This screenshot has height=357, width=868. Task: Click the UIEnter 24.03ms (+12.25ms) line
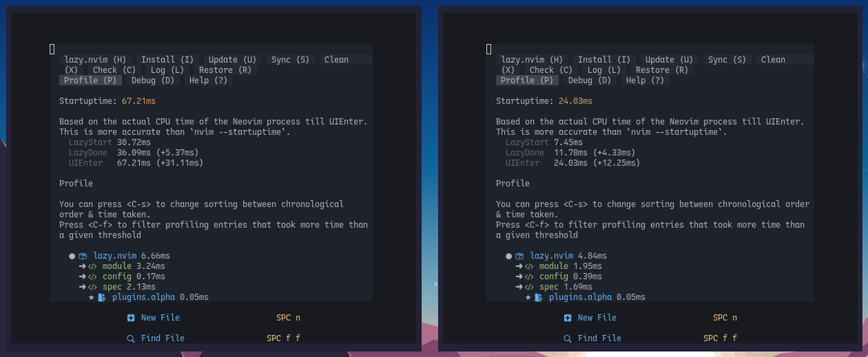pyautogui.click(x=573, y=163)
